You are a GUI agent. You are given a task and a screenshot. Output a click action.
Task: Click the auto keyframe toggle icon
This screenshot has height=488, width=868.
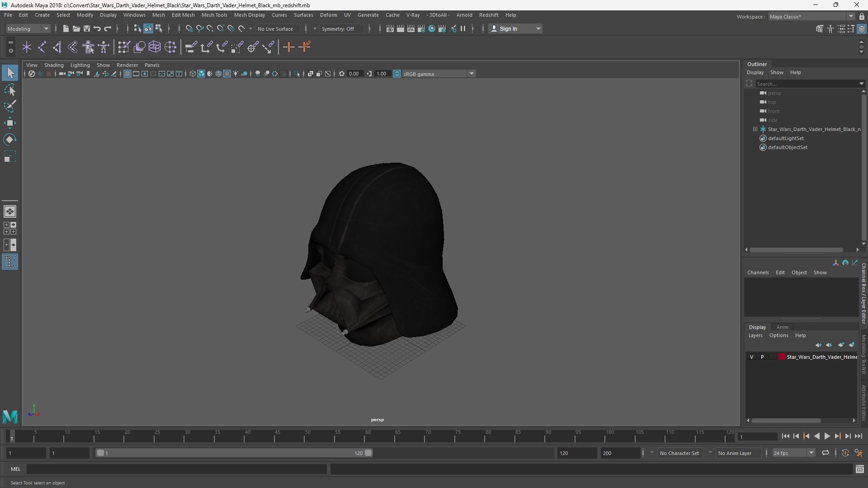coord(845,453)
